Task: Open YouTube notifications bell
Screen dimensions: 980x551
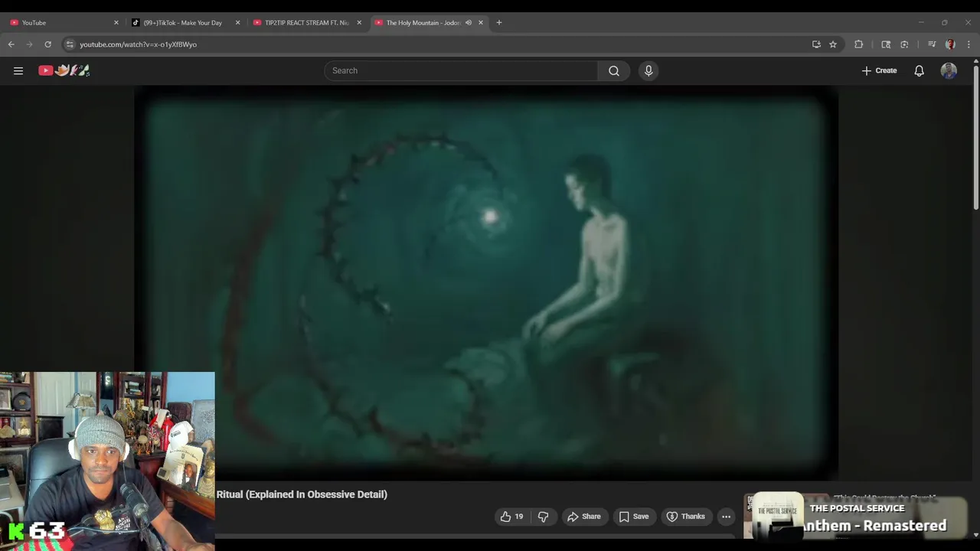Action: pyautogui.click(x=919, y=70)
